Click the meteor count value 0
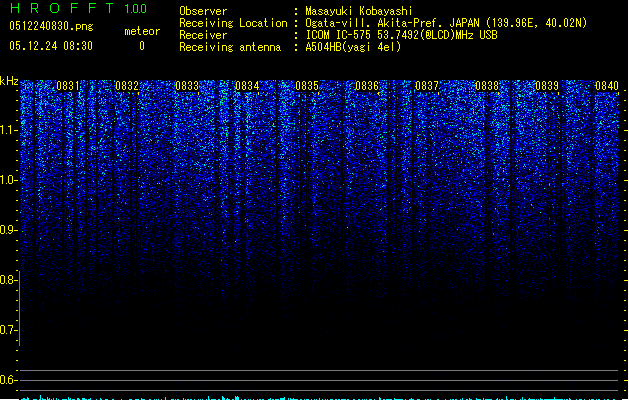Viewport: 629px width, 400px height. 142,46
